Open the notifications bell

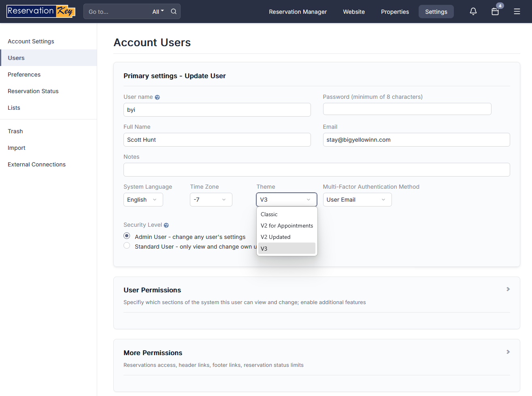pyautogui.click(x=473, y=11)
